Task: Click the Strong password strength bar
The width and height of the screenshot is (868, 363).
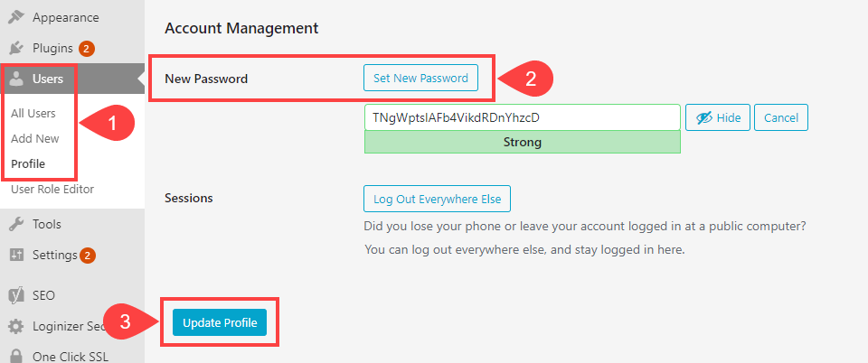Action: 522,142
